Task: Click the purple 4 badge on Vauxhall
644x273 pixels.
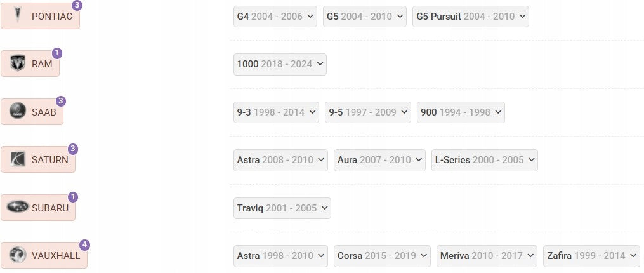Action: click(84, 245)
